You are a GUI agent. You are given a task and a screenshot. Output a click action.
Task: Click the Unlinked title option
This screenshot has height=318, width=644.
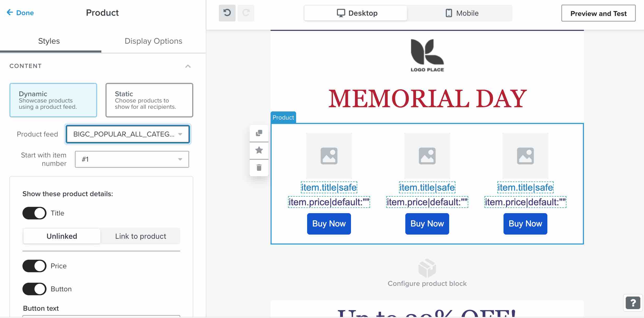pos(62,236)
